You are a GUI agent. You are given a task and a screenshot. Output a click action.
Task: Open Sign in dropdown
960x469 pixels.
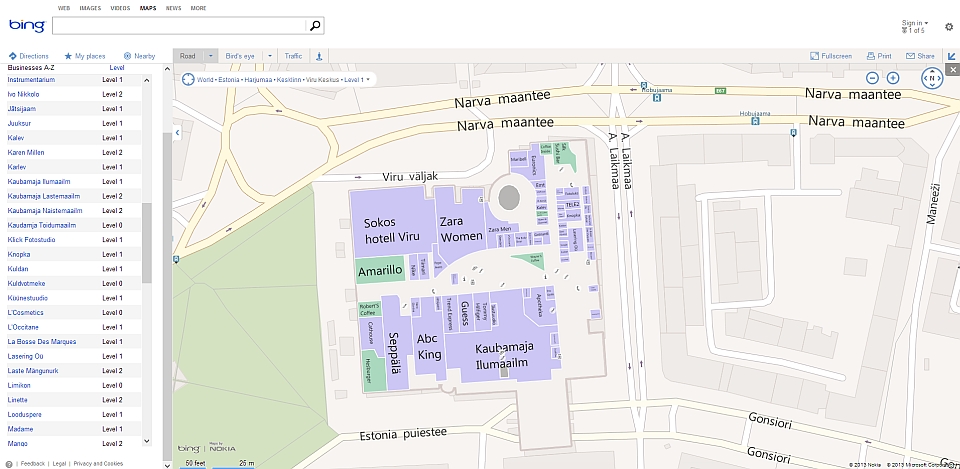915,23
